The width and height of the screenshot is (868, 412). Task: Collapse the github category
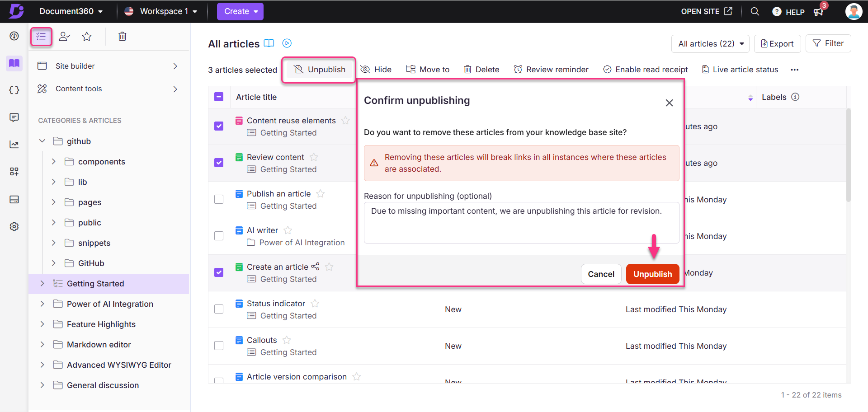coord(42,141)
